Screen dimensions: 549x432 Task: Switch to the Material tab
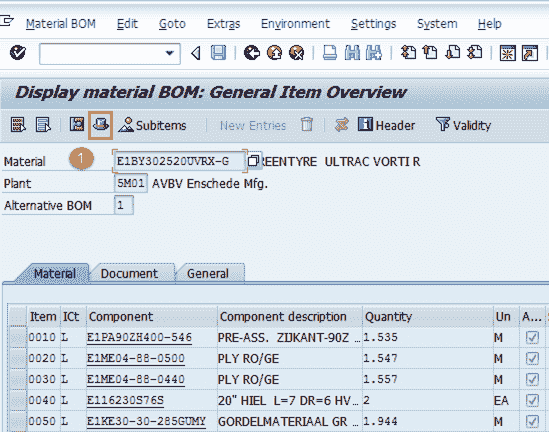coord(55,273)
